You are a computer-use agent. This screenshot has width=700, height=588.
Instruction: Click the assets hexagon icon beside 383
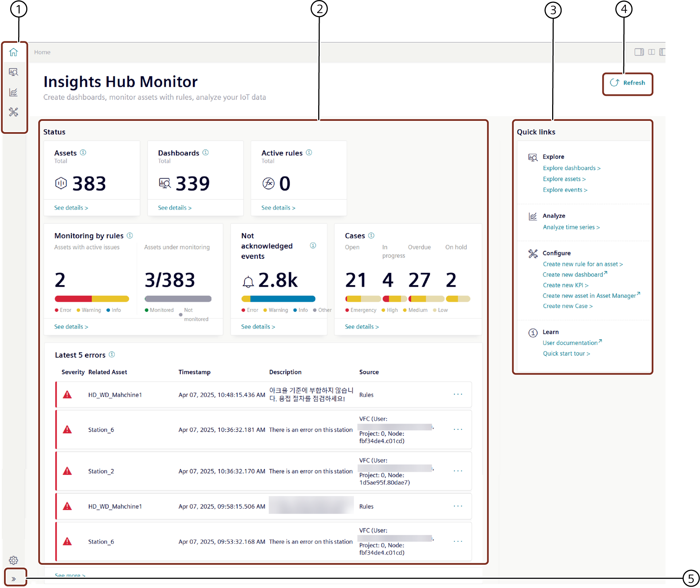pyautogui.click(x=61, y=183)
